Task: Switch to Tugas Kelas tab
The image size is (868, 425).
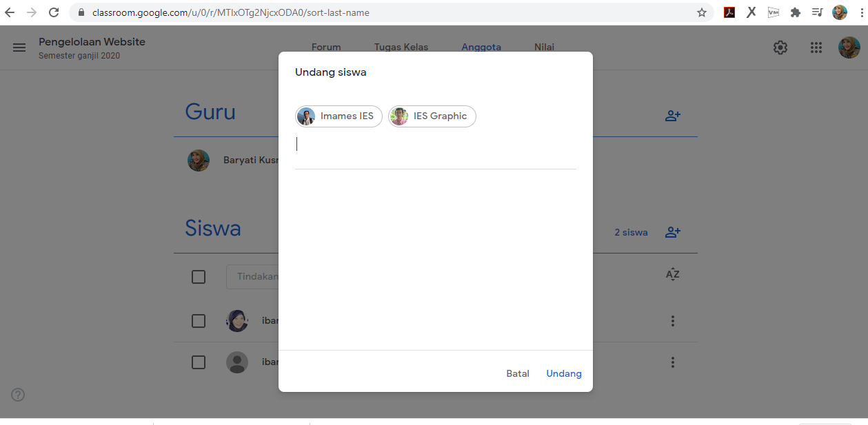Action: pos(401,48)
